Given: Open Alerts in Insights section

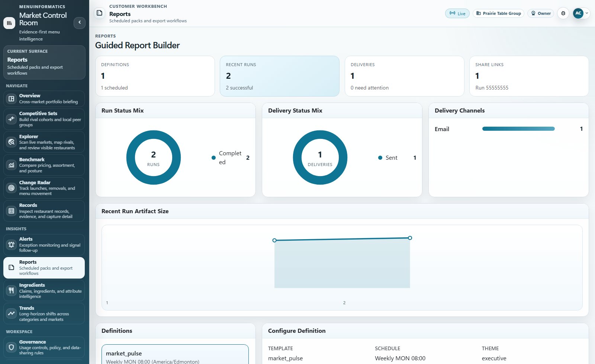Looking at the screenshot, I should pyautogui.click(x=44, y=244).
